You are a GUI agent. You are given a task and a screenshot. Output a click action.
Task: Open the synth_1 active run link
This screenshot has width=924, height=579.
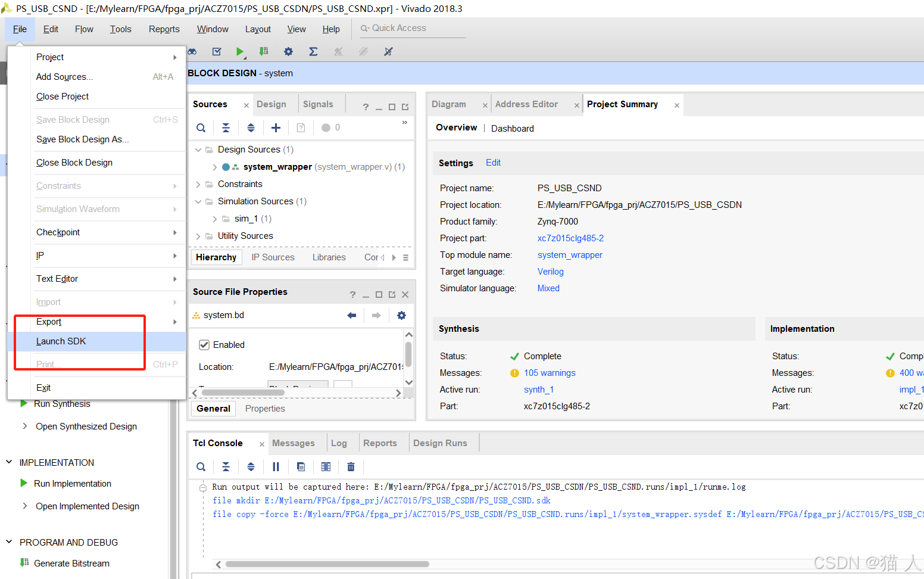coord(539,390)
